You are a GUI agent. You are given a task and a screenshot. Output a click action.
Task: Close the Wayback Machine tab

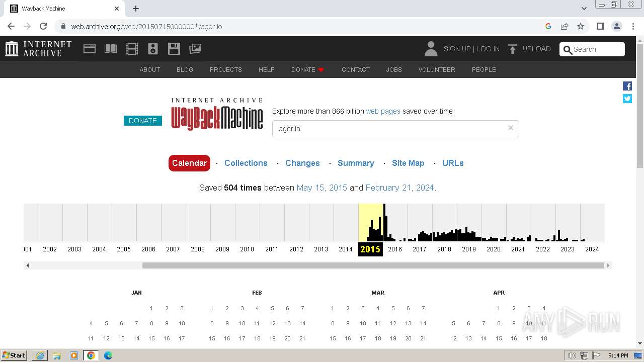click(x=117, y=9)
